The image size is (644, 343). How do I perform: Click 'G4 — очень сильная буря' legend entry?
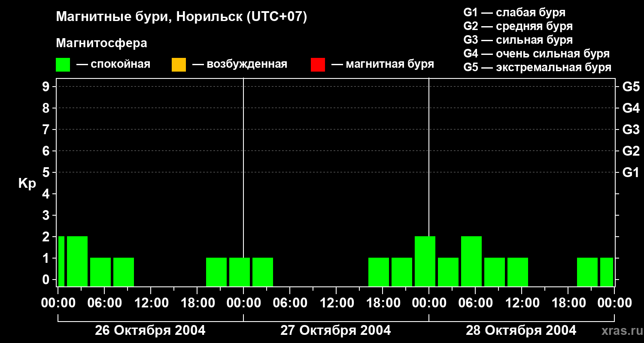click(536, 54)
